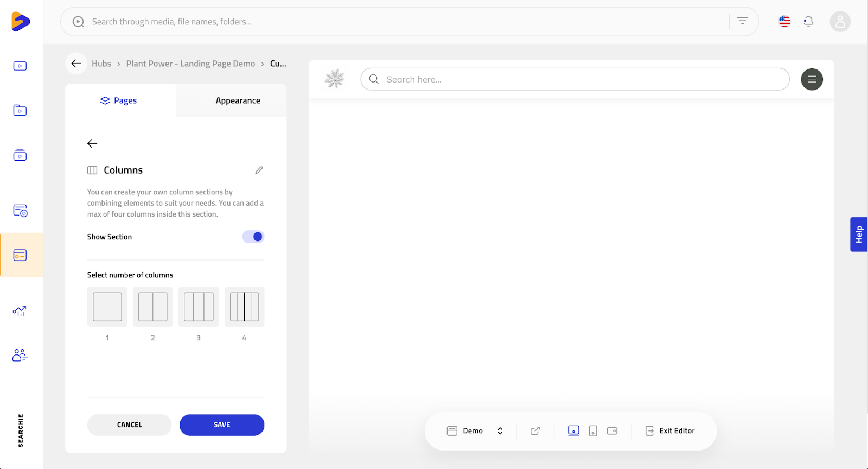Open the Hubs sidebar icon
The height and width of the screenshot is (469, 868).
tap(20, 255)
